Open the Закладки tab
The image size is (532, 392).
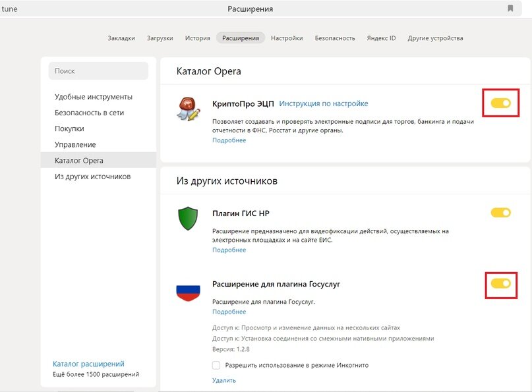click(x=121, y=38)
